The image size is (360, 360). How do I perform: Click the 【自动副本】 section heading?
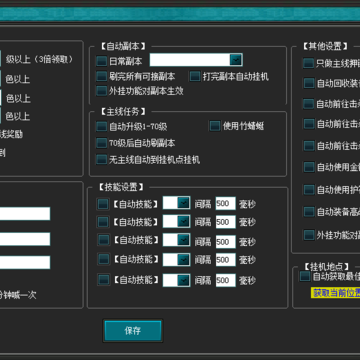[123, 46]
